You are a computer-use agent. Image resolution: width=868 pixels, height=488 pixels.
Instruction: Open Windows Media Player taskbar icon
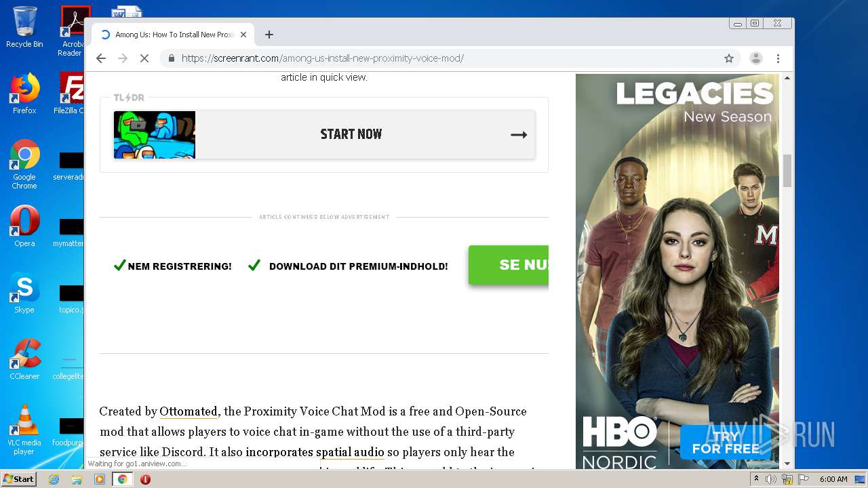tap(100, 479)
